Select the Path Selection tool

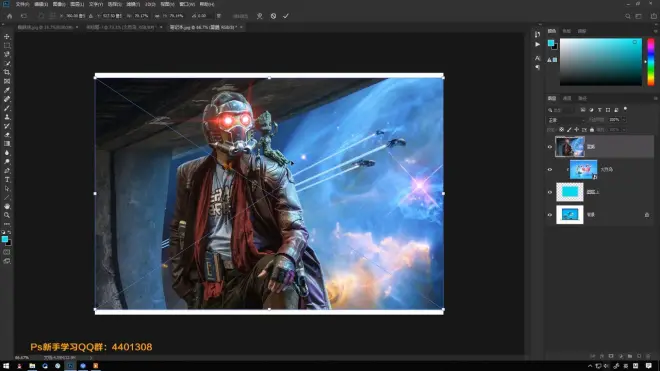[7, 189]
